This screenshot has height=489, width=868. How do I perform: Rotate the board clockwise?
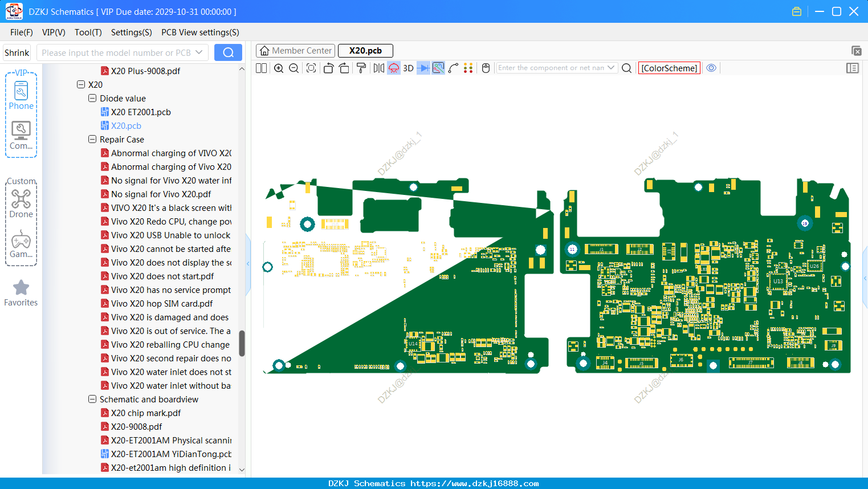[344, 68]
